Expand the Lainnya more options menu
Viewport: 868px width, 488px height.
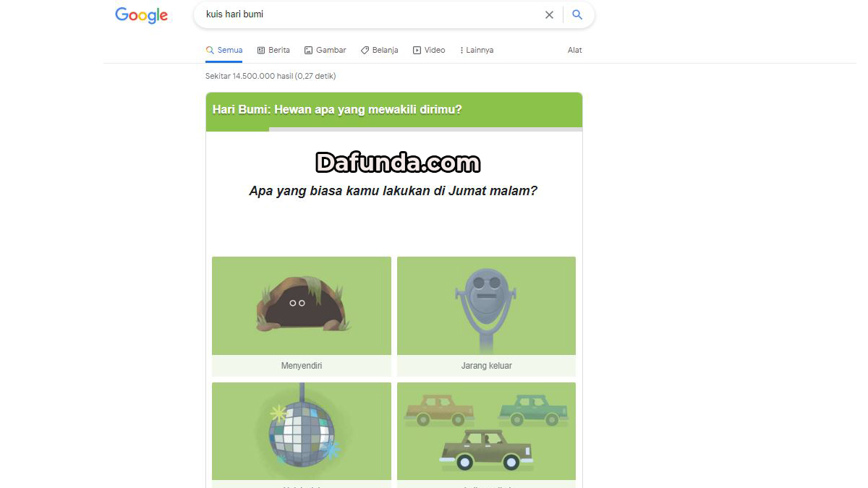480,51
